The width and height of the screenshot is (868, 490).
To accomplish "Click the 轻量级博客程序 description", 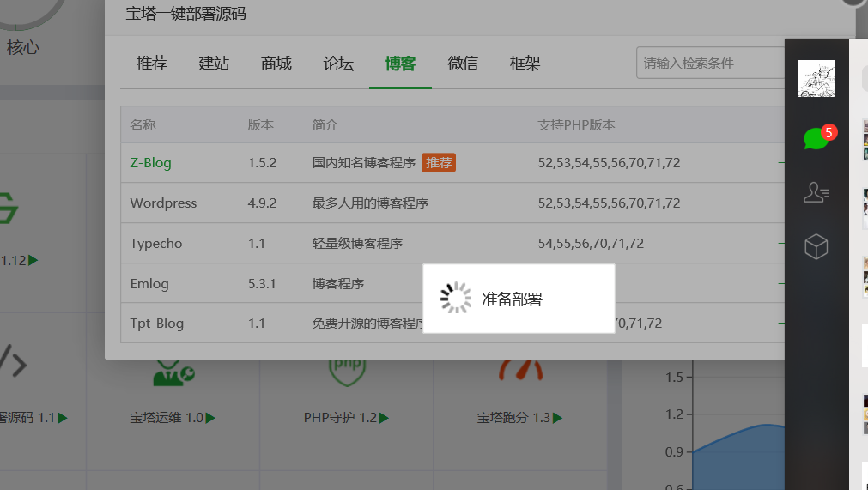I will 357,244.
